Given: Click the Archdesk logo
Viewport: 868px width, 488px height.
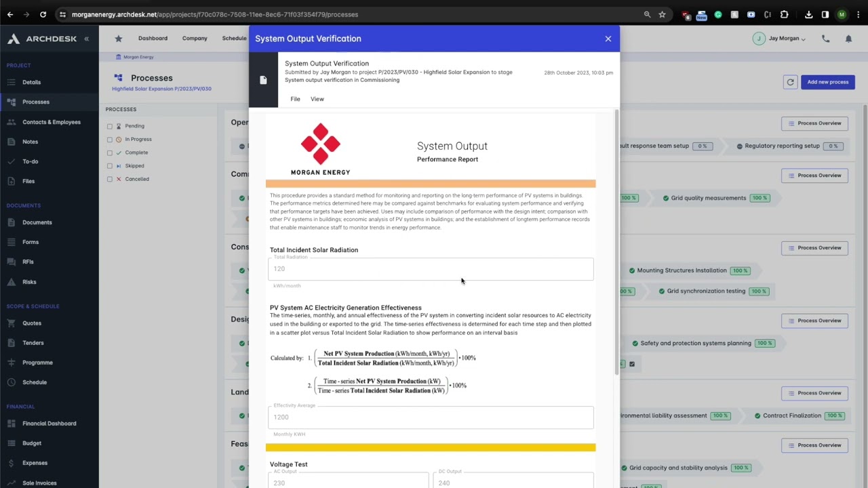Looking at the screenshot, I should point(42,39).
